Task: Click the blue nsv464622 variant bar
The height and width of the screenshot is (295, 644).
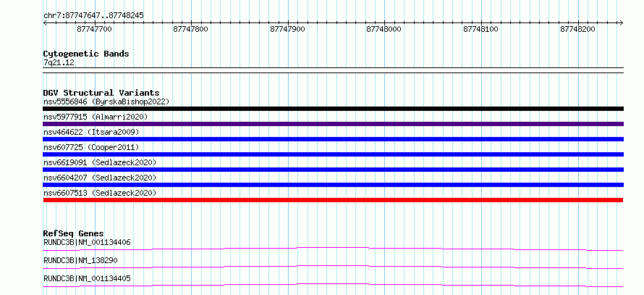Action: pyautogui.click(x=333, y=139)
